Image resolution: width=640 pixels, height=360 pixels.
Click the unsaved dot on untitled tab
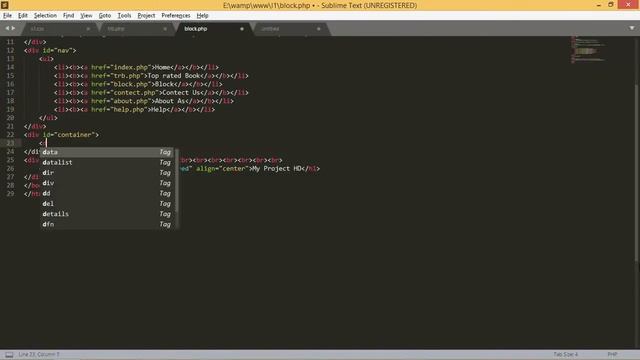click(318, 29)
